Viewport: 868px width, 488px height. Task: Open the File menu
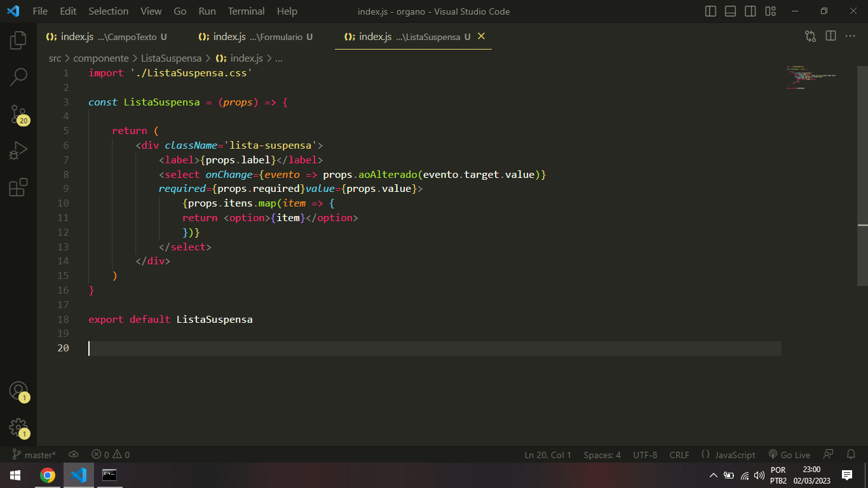(x=40, y=11)
